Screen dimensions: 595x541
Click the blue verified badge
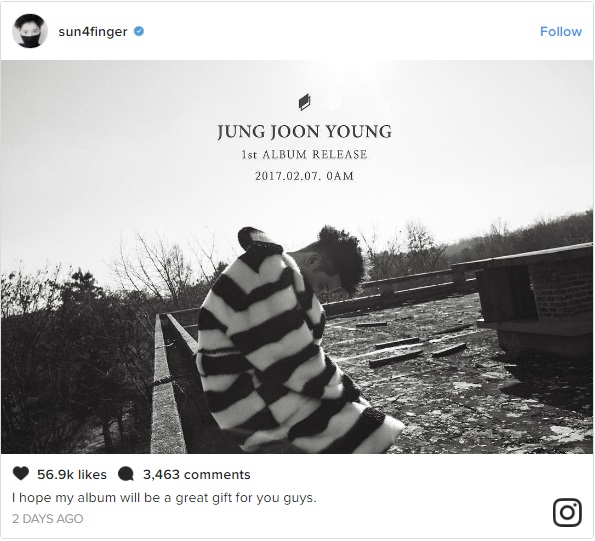(139, 31)
